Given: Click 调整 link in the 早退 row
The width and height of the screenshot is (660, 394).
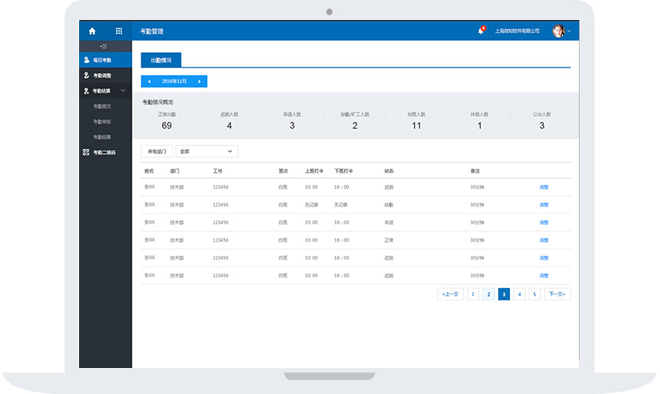Looking at the screenshot, I should click(x=544, y=222).
